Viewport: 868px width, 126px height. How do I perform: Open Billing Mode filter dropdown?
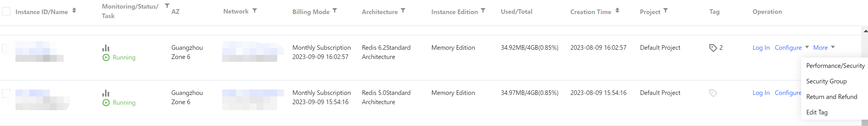tap(335, 11)
